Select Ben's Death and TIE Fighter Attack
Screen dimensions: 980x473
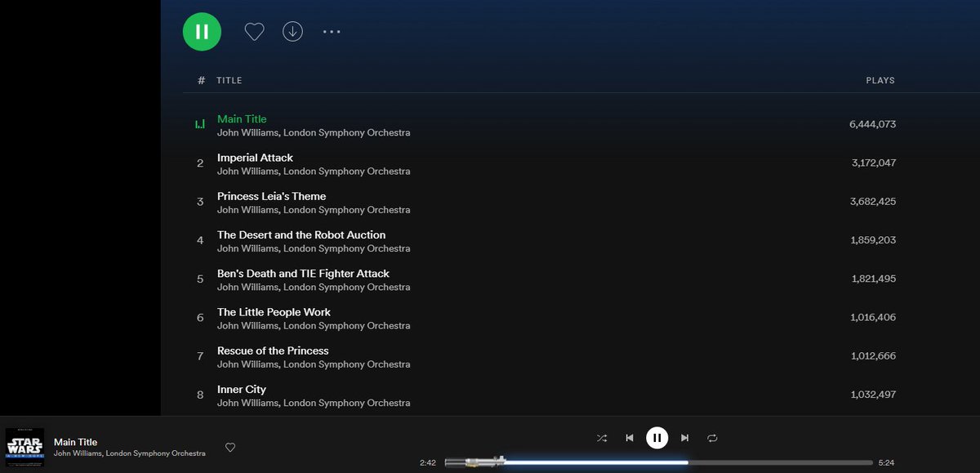(x=303, y=274)
